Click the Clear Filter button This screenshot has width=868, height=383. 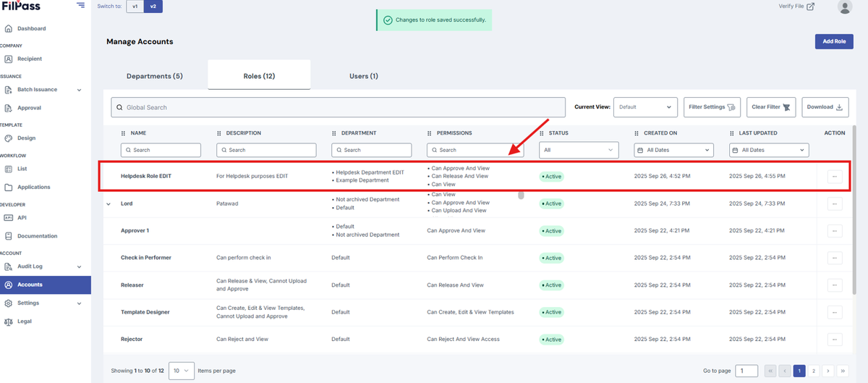click(x=771, y=107)
